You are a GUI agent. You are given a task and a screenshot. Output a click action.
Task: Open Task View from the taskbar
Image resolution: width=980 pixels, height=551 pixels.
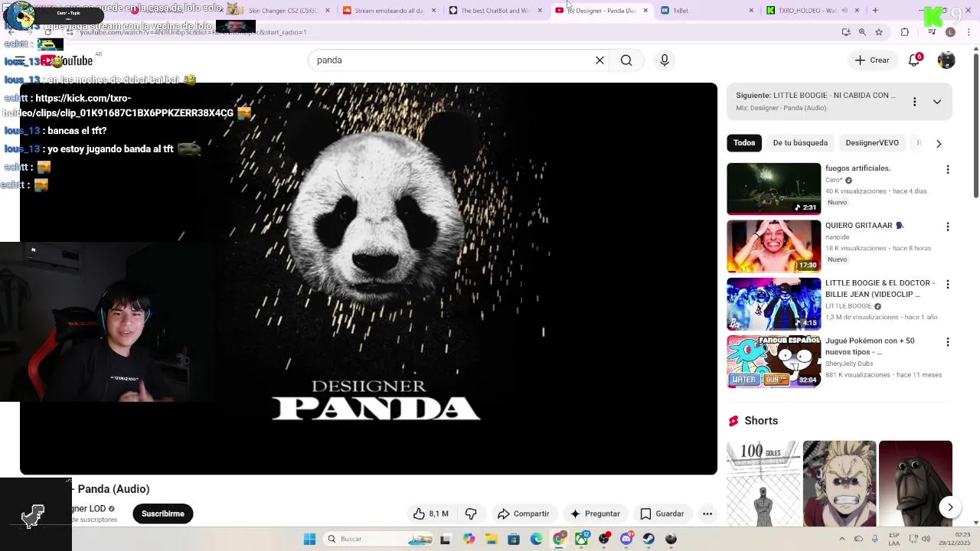pos(446,539)
